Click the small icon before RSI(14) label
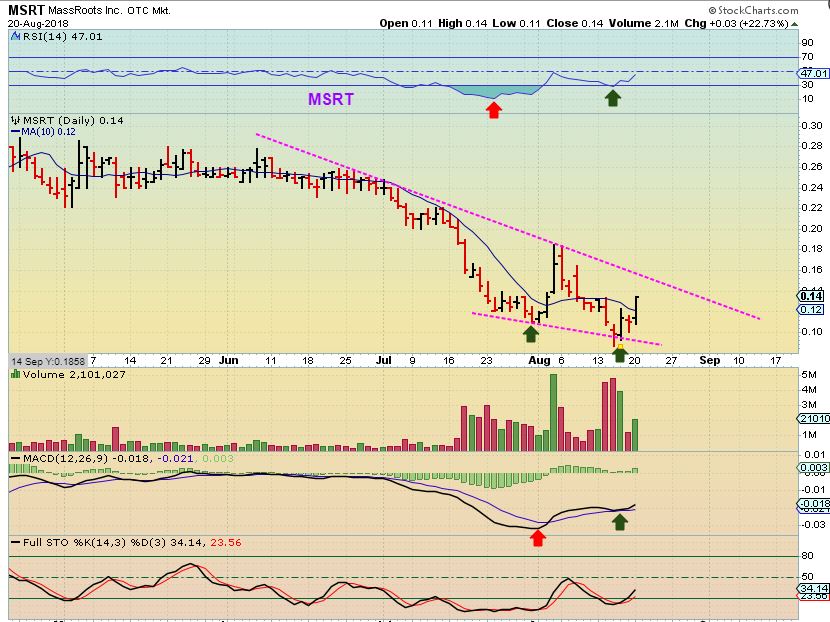The image size is (830, 622). coord(15,37)
